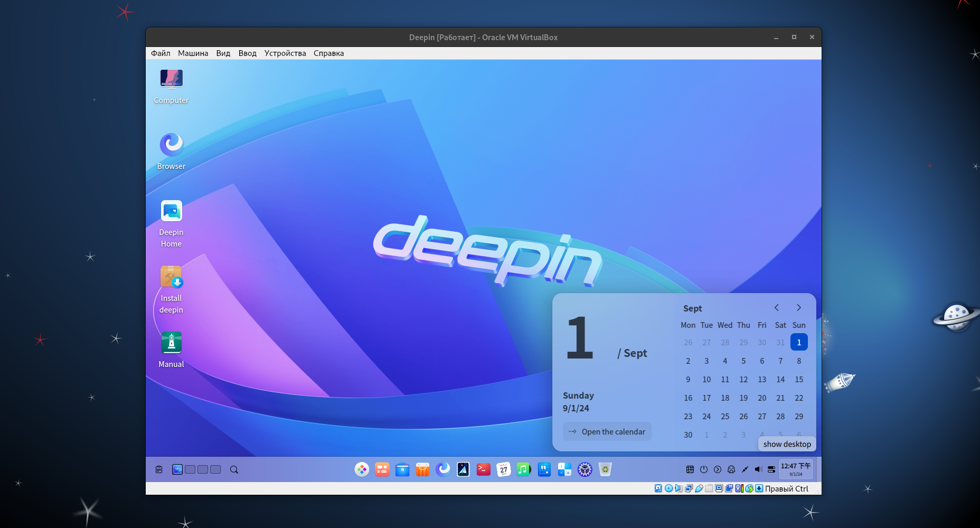Launch the Calculator from the dock
This screenshot has width=980, height=528.
pos(564,469)
